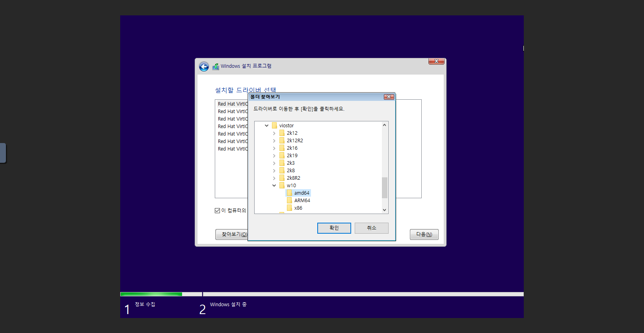Screen dimensions: 644x333
Task: Click the 2k12 folder icon
Action: [x=282, y=133]
